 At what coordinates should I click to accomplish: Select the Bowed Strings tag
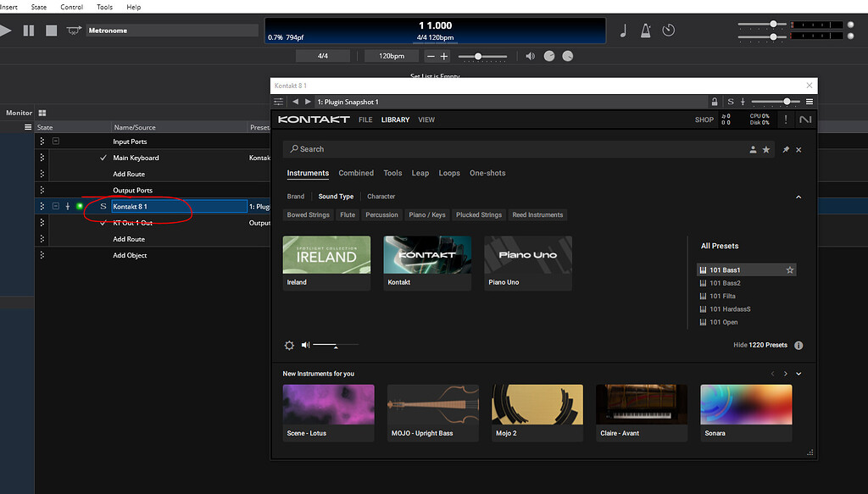pos(308,214)
